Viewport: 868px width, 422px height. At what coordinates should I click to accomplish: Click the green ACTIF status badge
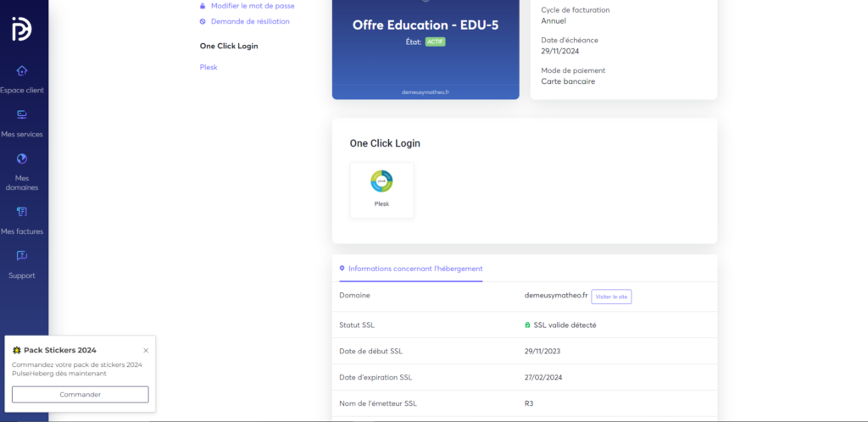pos(435,42)
